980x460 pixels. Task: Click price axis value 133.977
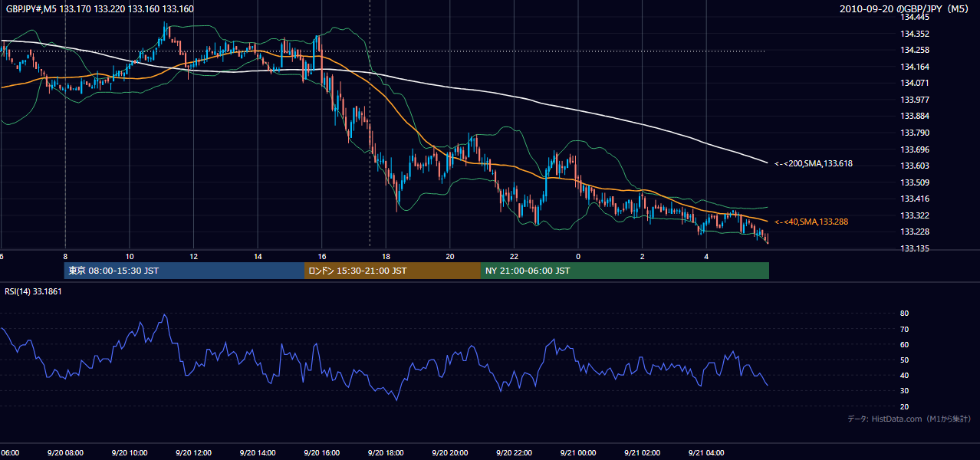[914, 100]
